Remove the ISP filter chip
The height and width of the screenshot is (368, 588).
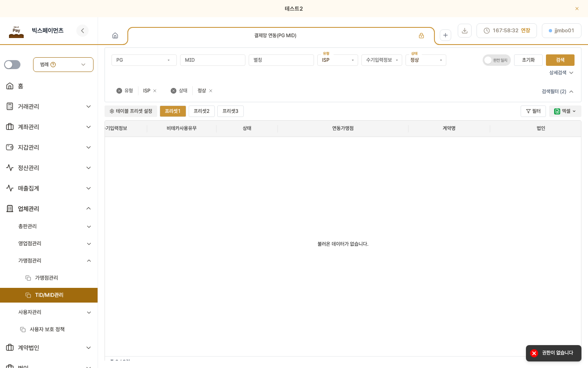[155, 91]
